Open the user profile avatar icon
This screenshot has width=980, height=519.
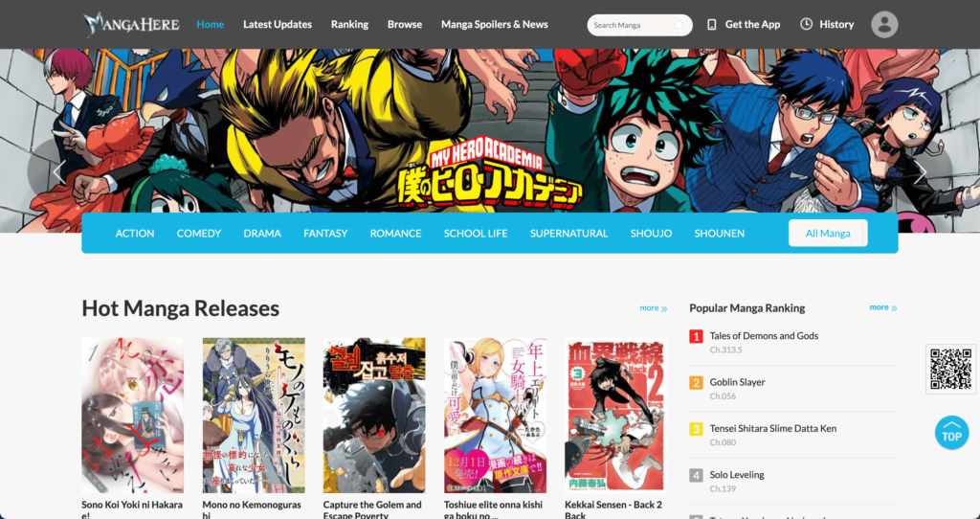[x=884, y=25]
